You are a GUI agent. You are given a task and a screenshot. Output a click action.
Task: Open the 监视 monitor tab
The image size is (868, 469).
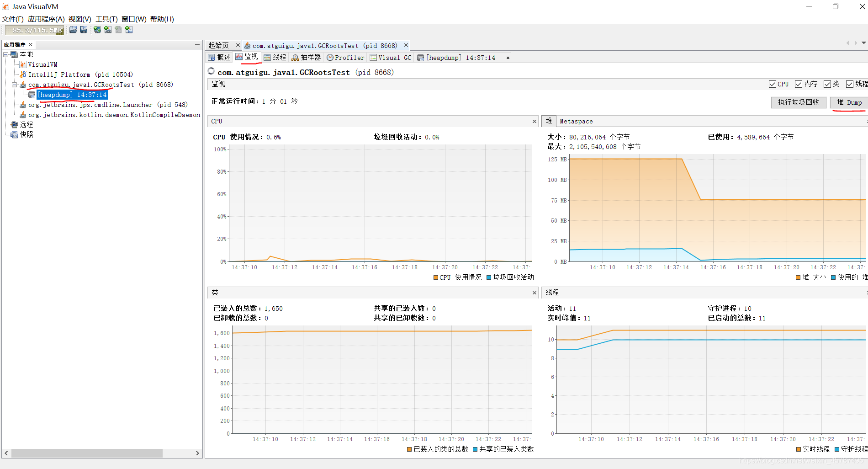(x=247, y=57)
